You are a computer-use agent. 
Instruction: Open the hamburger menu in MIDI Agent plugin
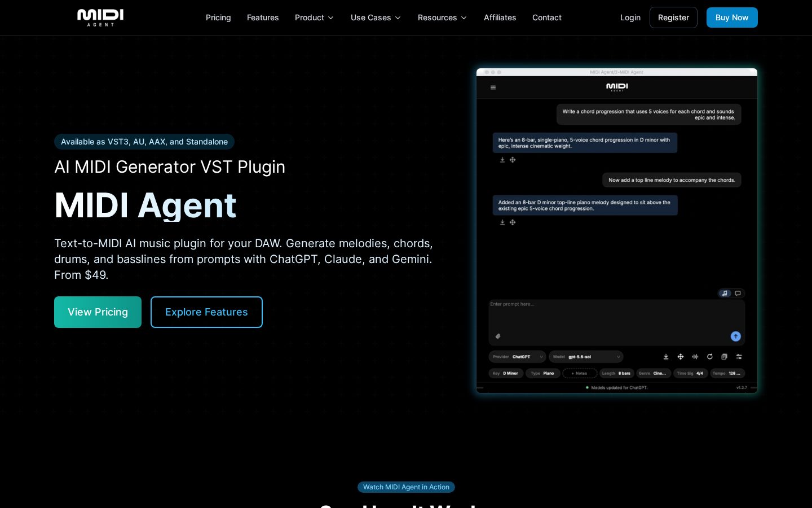pos(493,87)
